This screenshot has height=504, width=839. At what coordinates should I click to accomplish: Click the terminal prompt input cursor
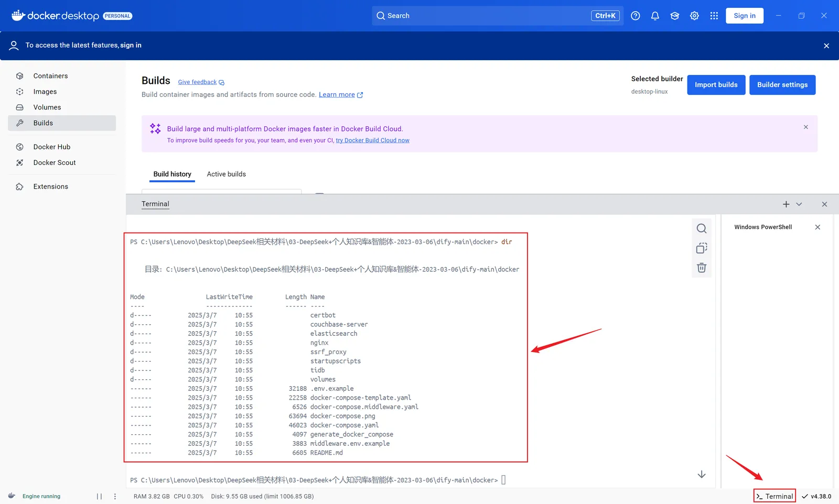[x=503, y=480]
